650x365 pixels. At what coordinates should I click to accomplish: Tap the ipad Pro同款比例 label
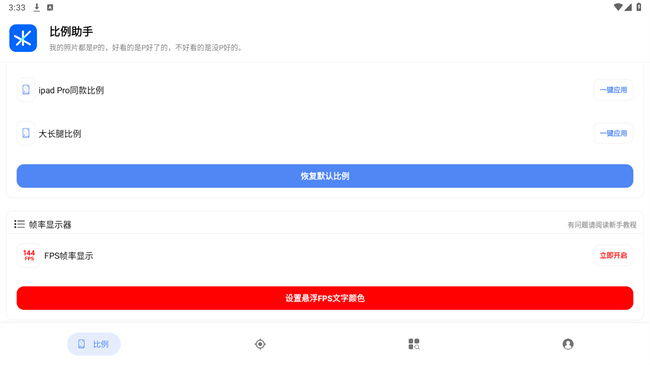[71, 90]
